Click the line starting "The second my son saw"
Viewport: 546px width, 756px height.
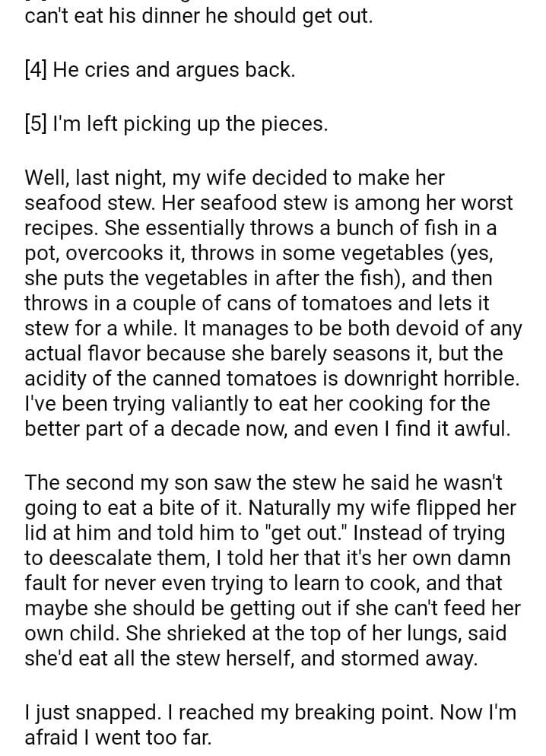pos(263,483)
